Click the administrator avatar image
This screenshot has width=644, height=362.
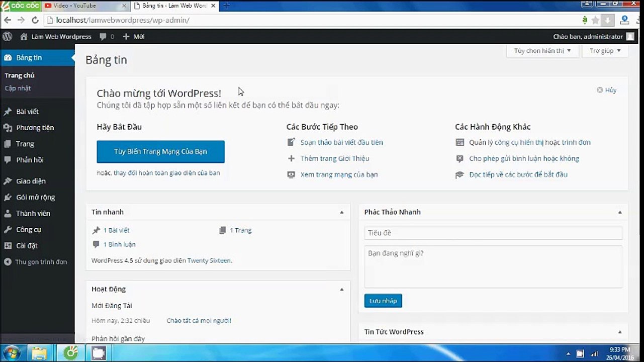(x=630, y=37)
